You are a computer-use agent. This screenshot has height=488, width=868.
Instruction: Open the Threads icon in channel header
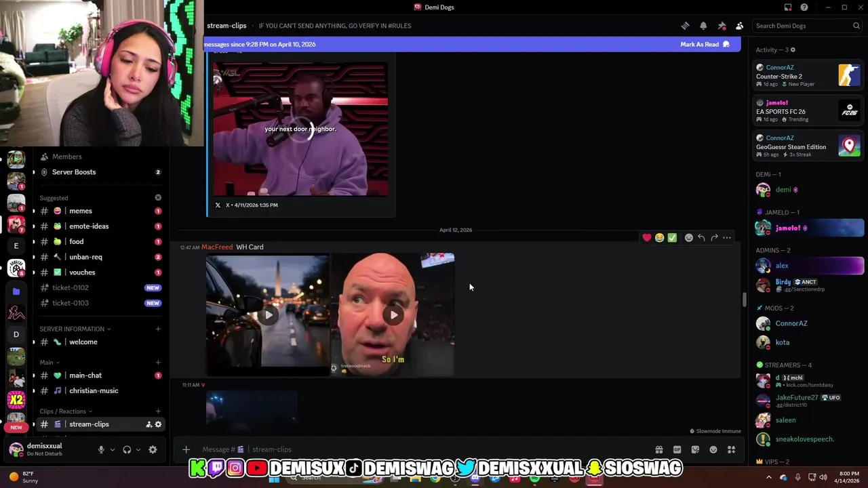[685, 26]
